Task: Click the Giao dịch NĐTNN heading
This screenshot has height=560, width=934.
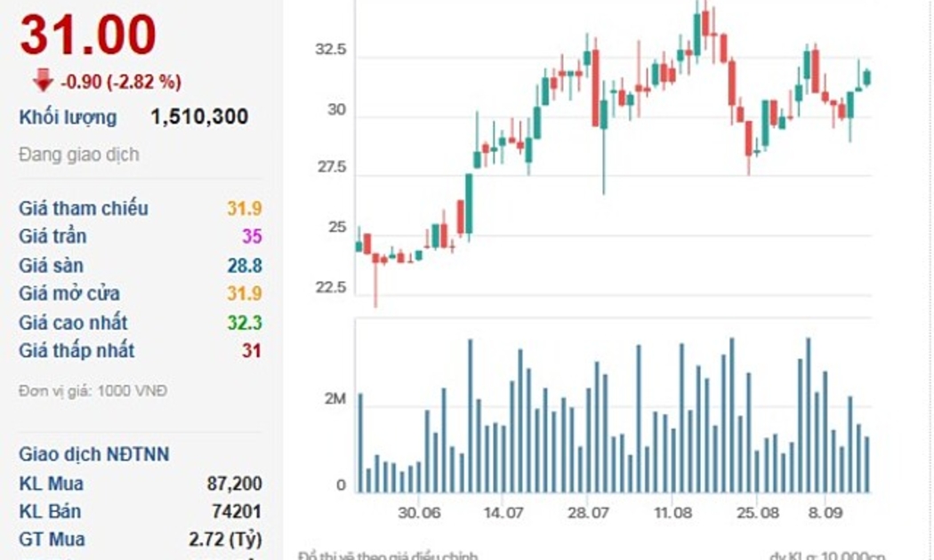Action: (93, 455)
